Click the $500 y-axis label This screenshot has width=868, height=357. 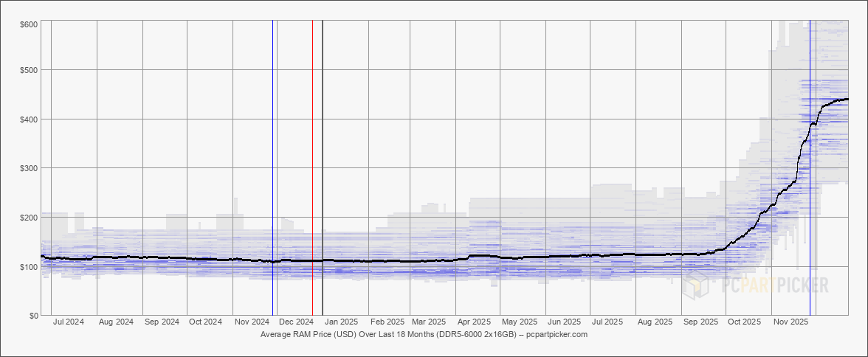click(x=29, y=70)
